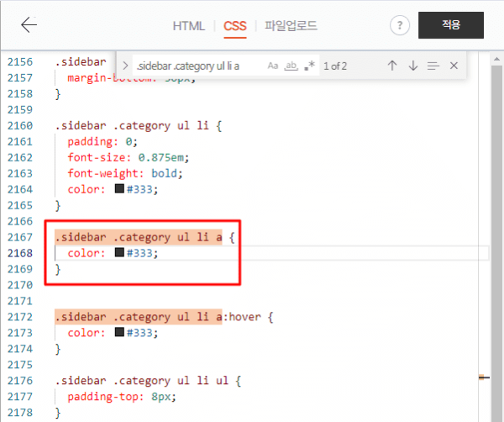The image size is (504, 422).
Task: Jump to next search match arrow
Action: pos(413,66)
